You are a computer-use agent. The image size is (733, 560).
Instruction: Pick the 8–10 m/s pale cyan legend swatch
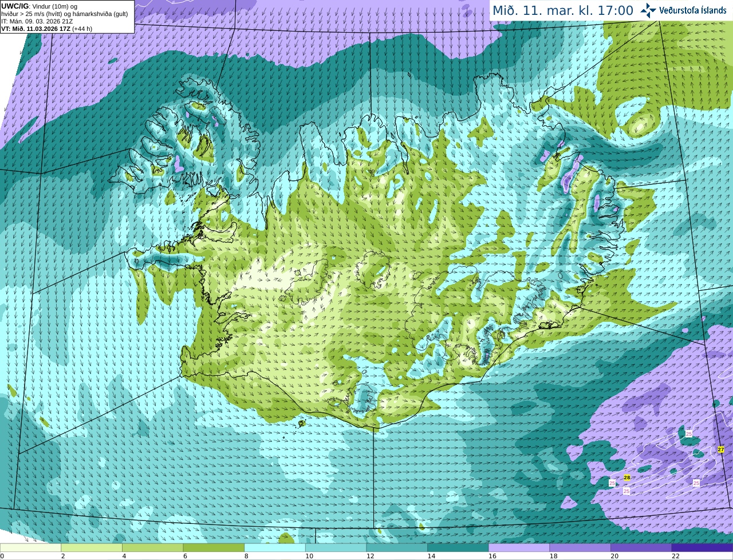point(275,548)
